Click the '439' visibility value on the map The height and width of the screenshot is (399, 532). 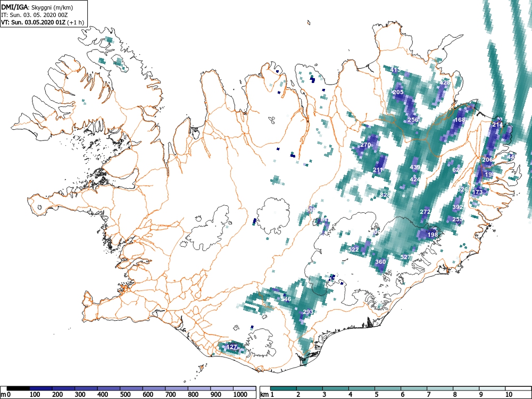click(415, 167)
